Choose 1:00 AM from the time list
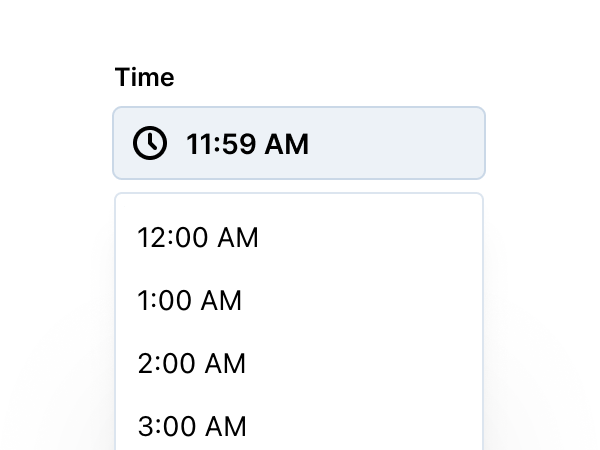 pyautogui.click(x=190, y=301)
